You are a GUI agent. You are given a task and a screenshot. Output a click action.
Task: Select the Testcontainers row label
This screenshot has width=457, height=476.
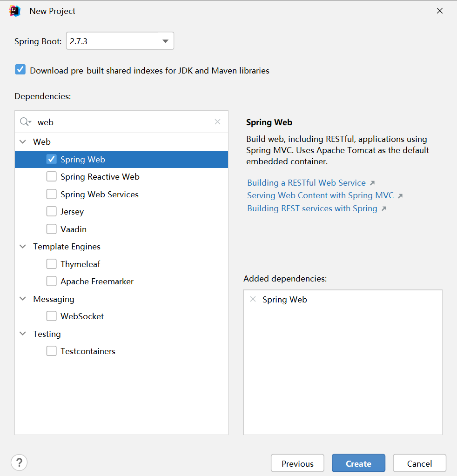(88, 351)
